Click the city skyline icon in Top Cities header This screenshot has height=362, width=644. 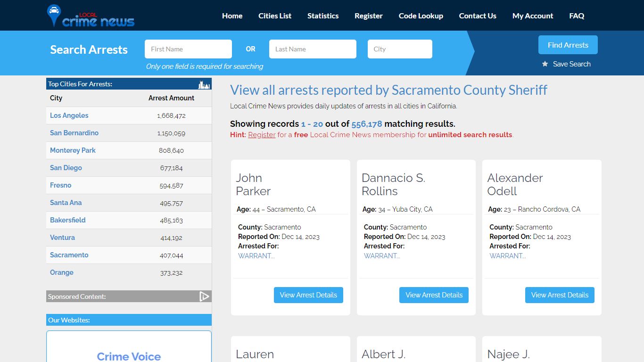tap(204, 84)
